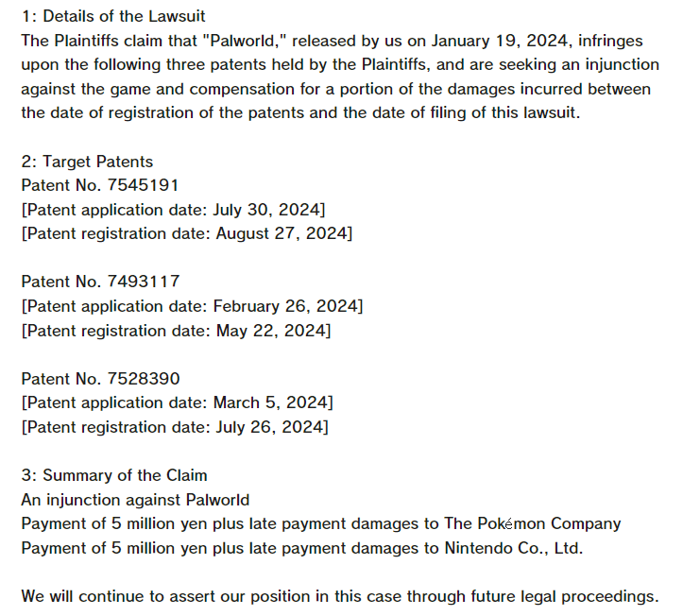Click the February 26, 2024 application date line
Screen dimensions: 683x616
point(192,306)
